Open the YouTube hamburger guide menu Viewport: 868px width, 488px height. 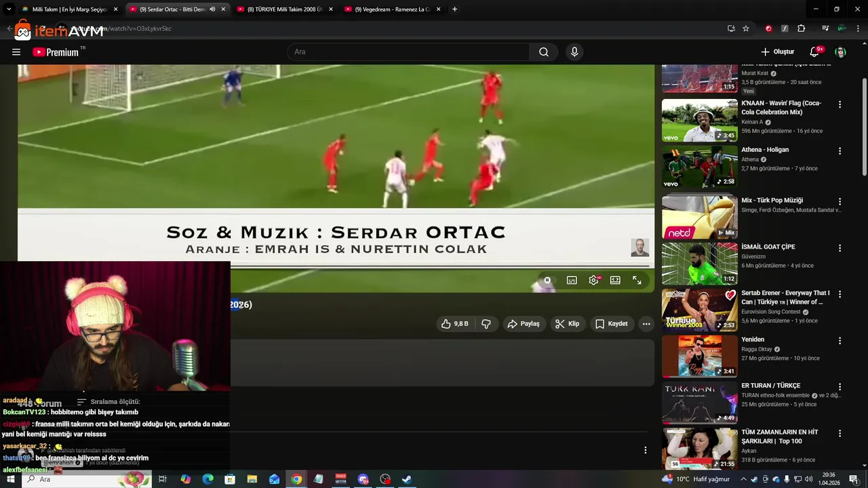pyautogui.click(x=16, y=52)
